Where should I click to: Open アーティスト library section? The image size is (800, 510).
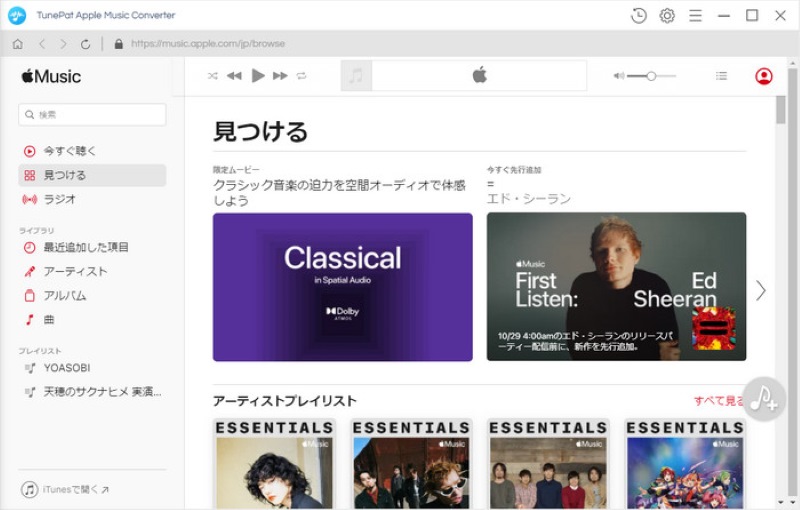(92, 271)
